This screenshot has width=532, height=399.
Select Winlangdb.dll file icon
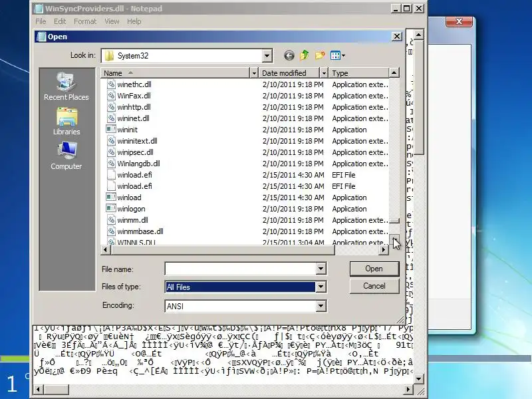pos(111,164)
